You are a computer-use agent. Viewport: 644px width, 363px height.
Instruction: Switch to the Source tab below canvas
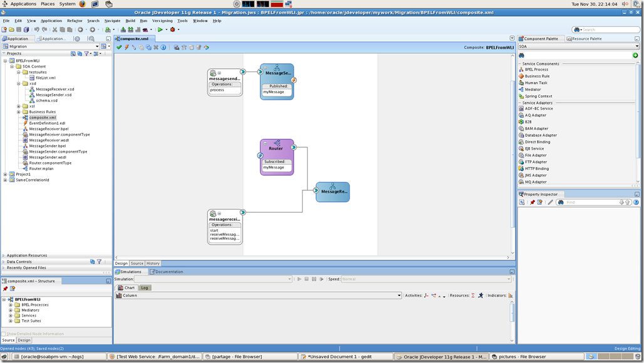tap(137, 263)
